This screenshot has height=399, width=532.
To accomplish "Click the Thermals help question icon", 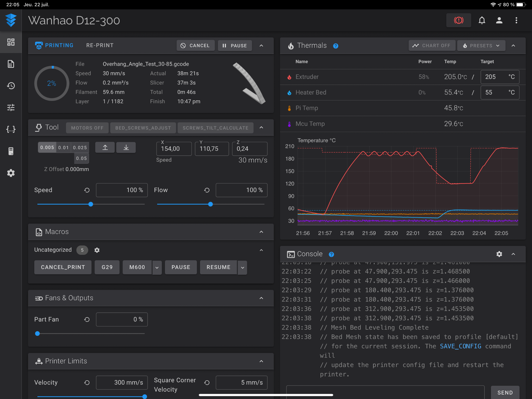I will 336,46.
